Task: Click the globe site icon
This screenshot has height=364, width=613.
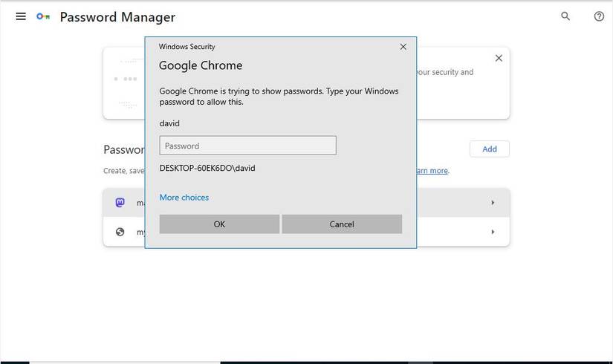Action: [x=120, y=232]
